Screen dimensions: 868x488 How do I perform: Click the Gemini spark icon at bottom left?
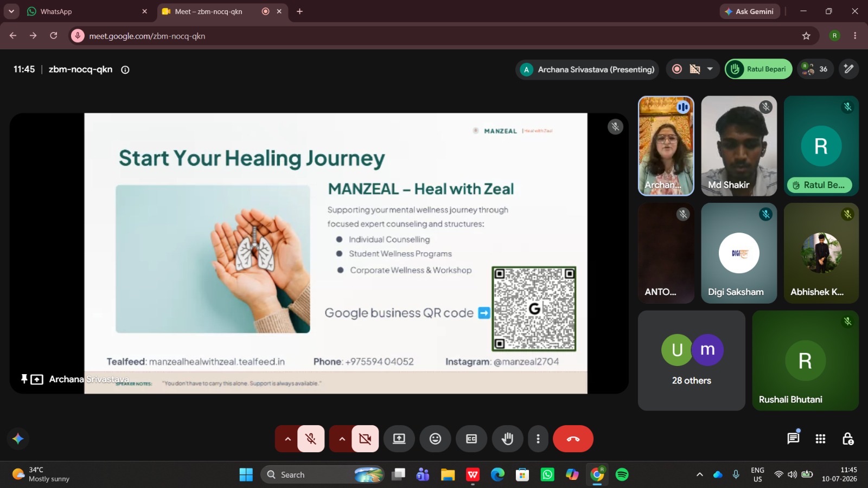(18, 439)
